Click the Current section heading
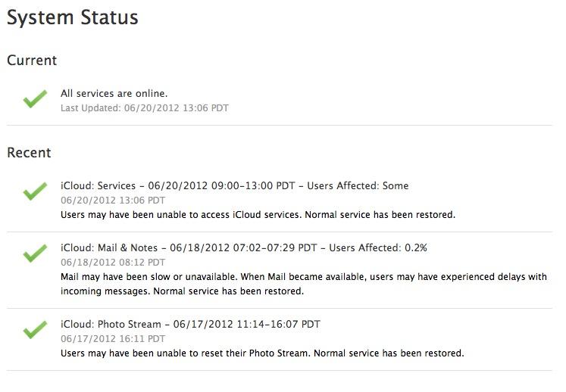 32,61
